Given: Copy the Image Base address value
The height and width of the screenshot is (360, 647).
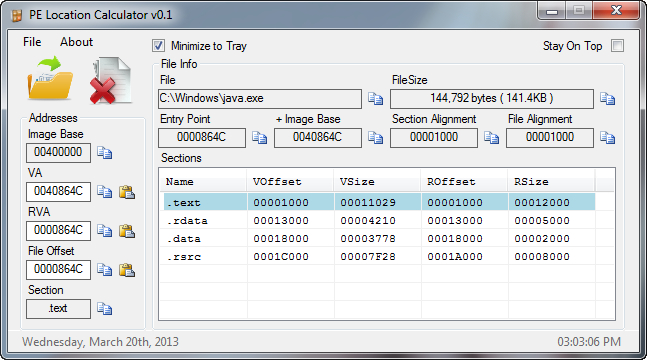Looking at the screenshot, I should [104, 153].
